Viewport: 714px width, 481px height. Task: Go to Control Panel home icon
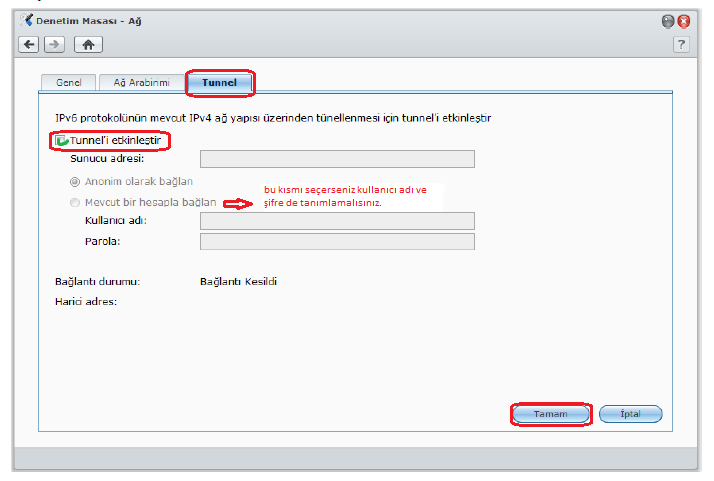pyautogui.click(x=88, y=44)
